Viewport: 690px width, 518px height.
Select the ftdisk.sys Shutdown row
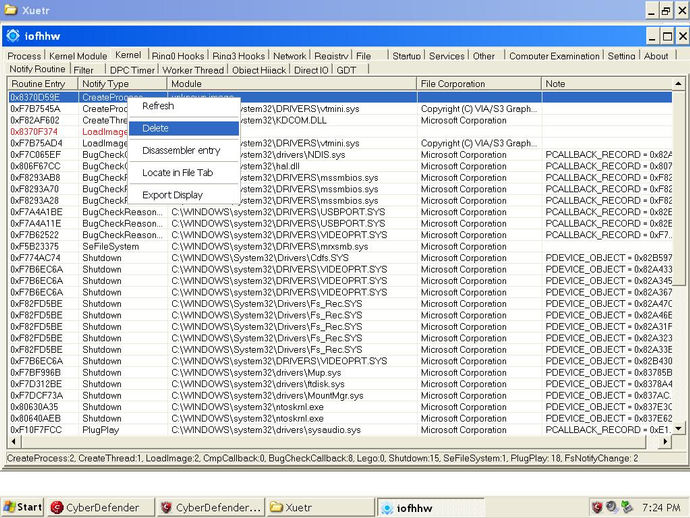click(340, 384)
